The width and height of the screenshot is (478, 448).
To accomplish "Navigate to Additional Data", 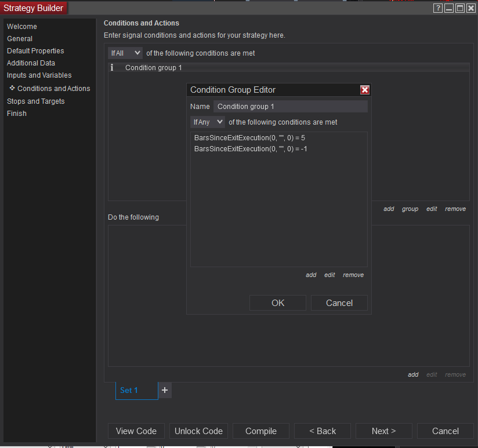I will tap(31, 63).
